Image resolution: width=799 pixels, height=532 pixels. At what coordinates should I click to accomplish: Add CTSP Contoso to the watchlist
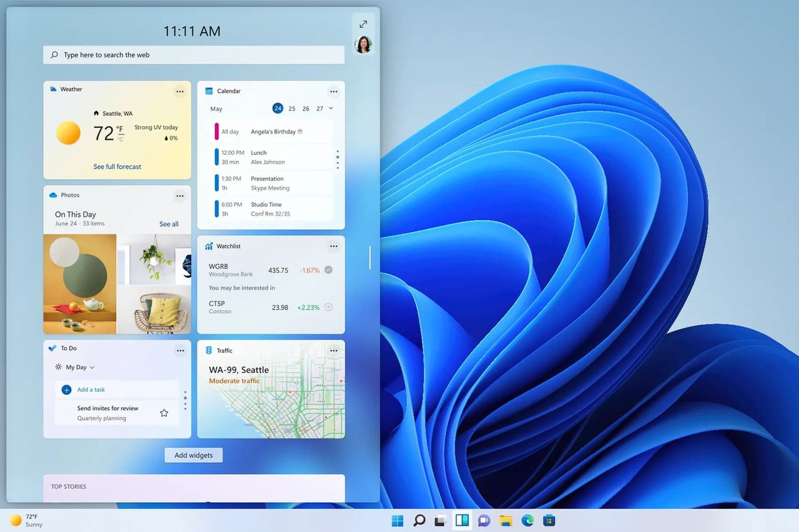[x=327, y=307]
